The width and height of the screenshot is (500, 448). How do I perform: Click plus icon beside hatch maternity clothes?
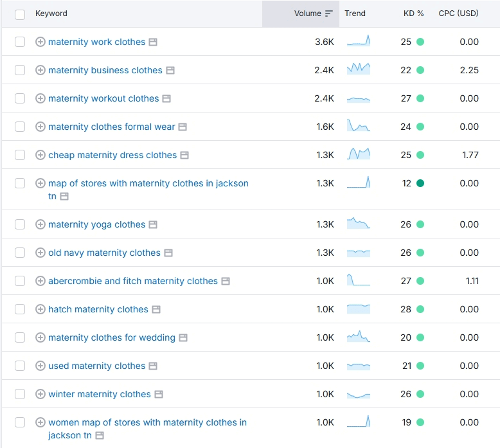pyautogui.click(x=40, y=309)
